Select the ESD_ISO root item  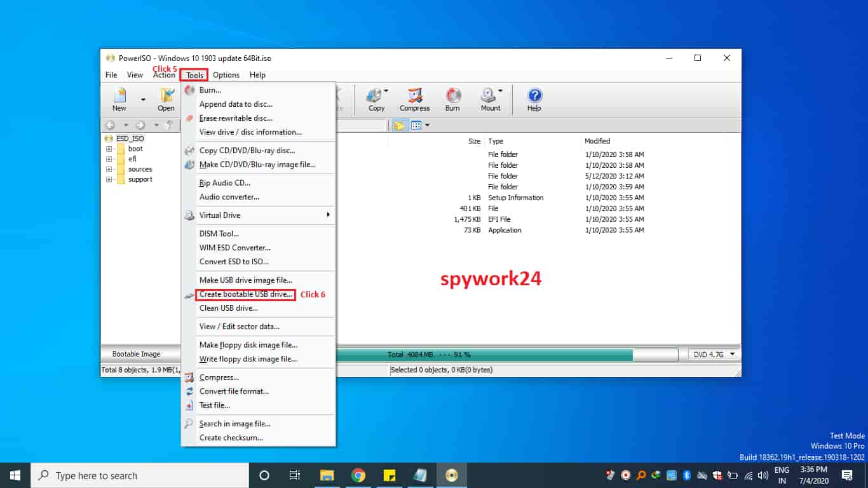coord(129,138)
